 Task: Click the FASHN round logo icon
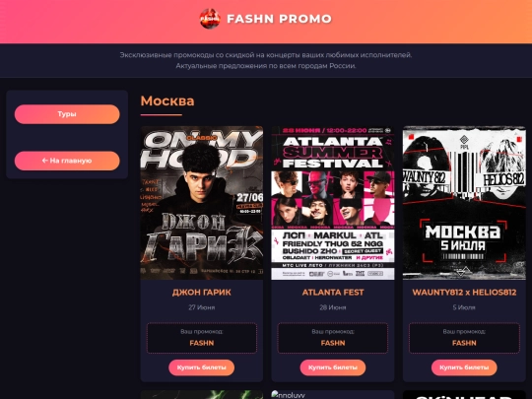pyautogui.click(x=210, y=19)
